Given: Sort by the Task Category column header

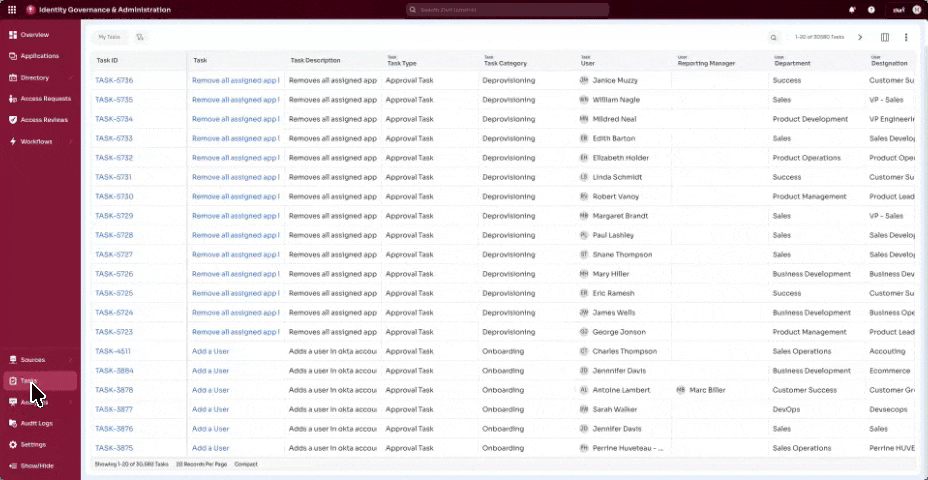Looking at the screenshot, I should tap(505, 63).
